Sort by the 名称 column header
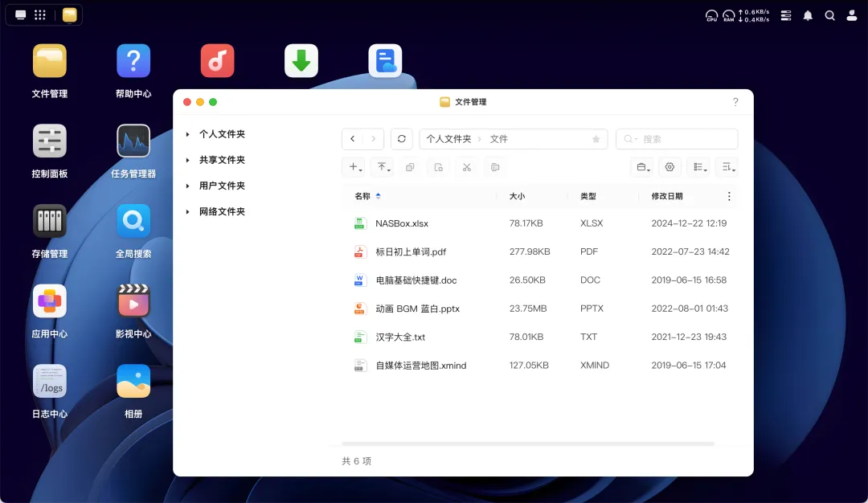The width and height of the screenshot is (868, 503). (362, 196)
